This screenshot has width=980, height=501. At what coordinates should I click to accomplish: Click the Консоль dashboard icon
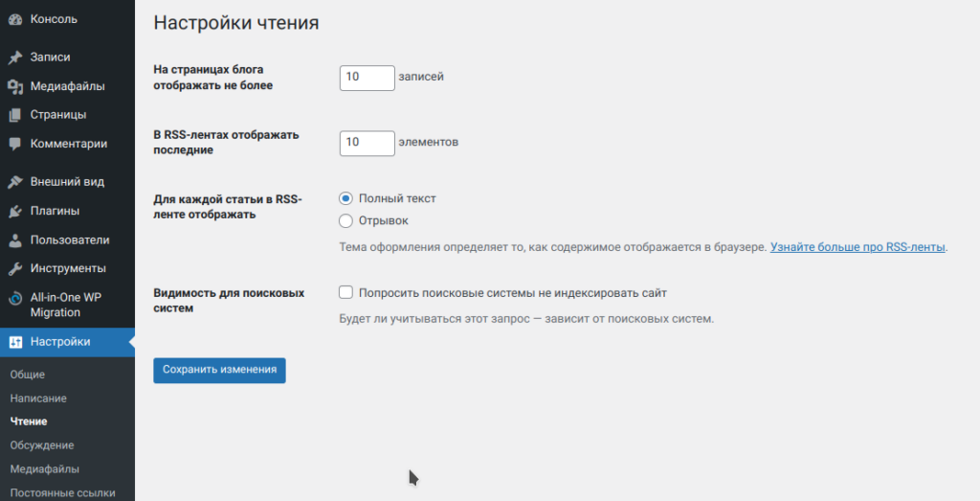pyautogui.click(x=15, y=19)
